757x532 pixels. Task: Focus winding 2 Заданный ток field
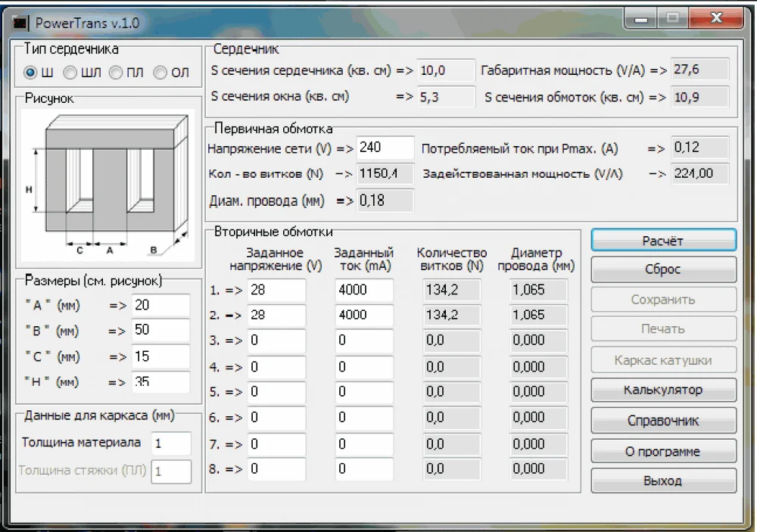(364, 315)
